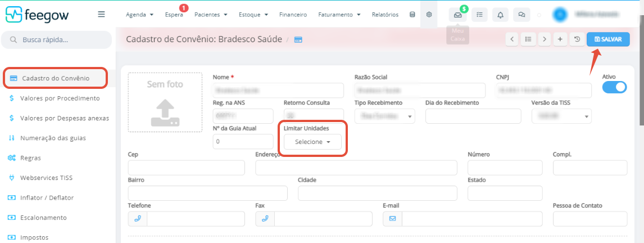The image size is (644, 243).
Task: Toggle the Ativo switch
Action: point(614,87)
